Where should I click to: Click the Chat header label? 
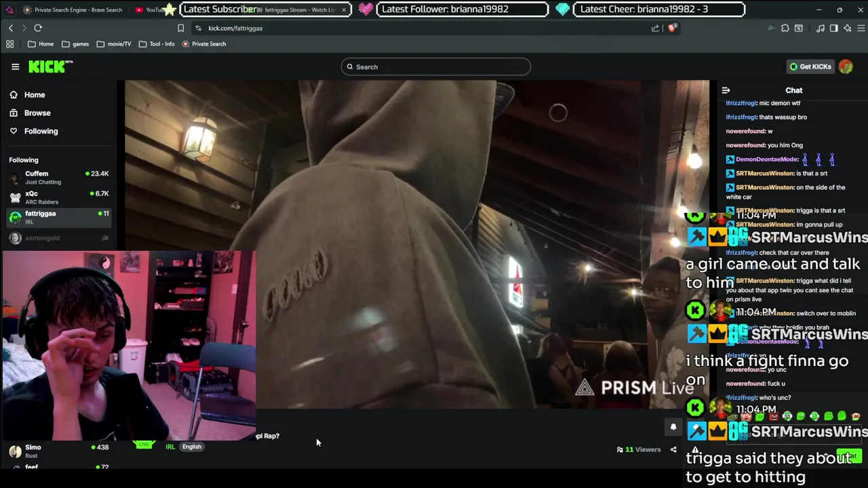[793, 90]
